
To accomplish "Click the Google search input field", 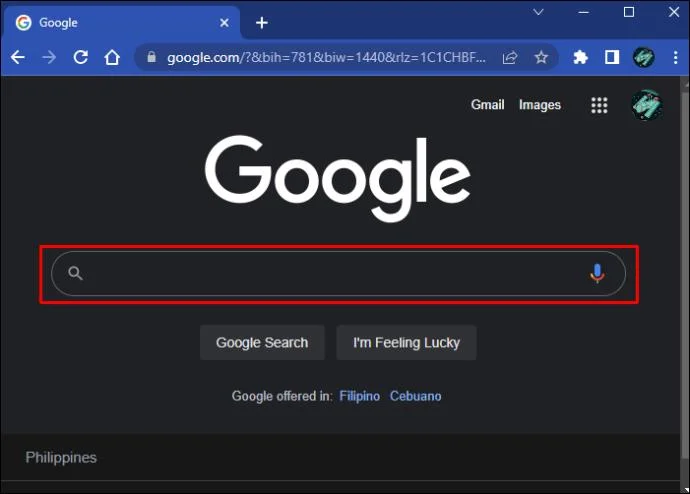I will coord(338,274).
